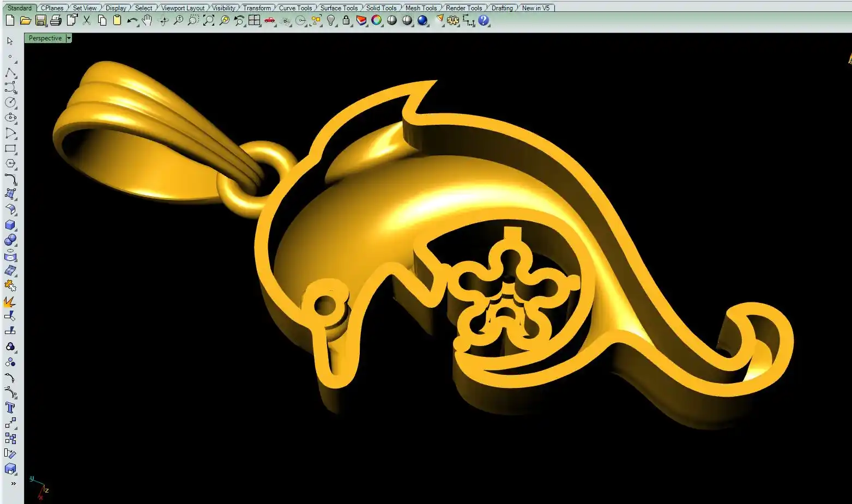
Task: Open the four-viewport layout icon
Action: [254, 21]
